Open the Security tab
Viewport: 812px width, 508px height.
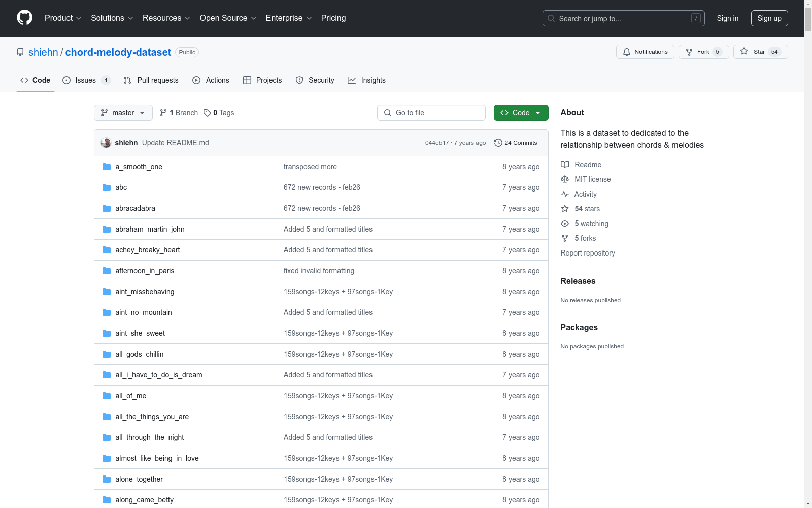click(x=315, y=80)
